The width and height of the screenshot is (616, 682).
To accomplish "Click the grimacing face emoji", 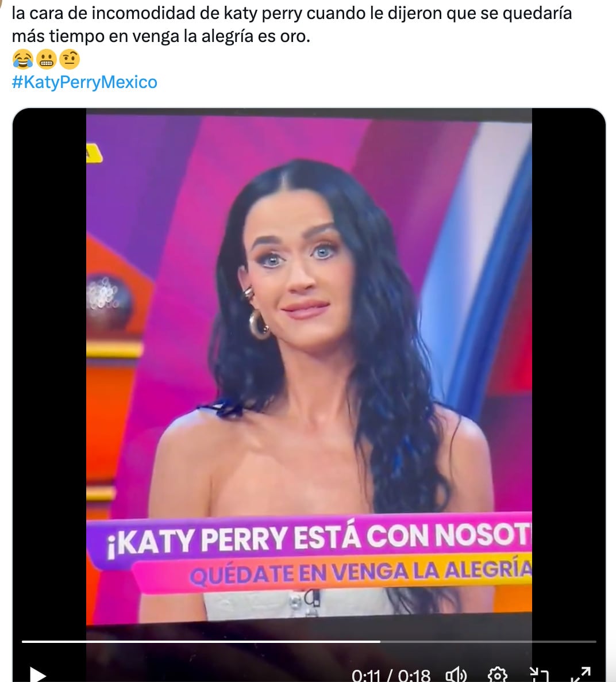I will (x=46, y=59).
